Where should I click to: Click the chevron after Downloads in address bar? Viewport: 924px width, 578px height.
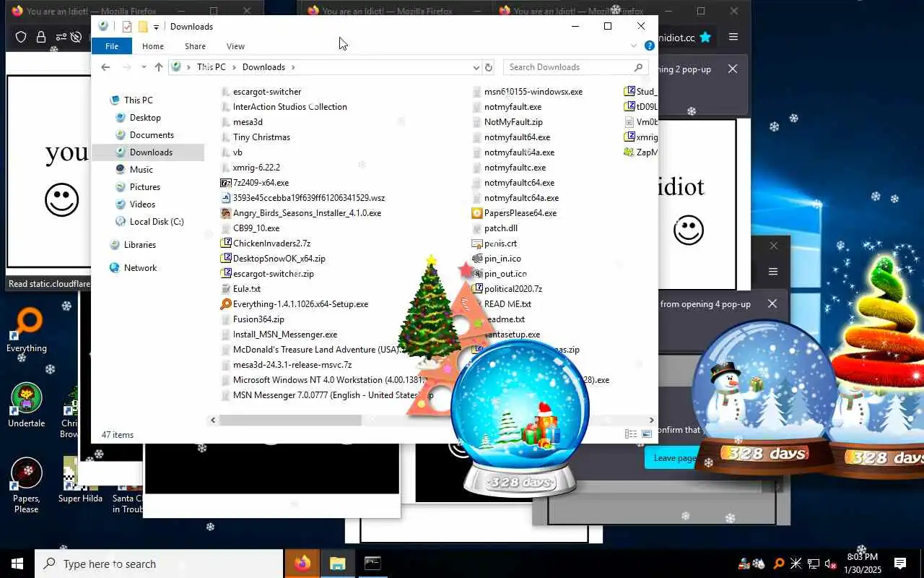coord(293,67)
